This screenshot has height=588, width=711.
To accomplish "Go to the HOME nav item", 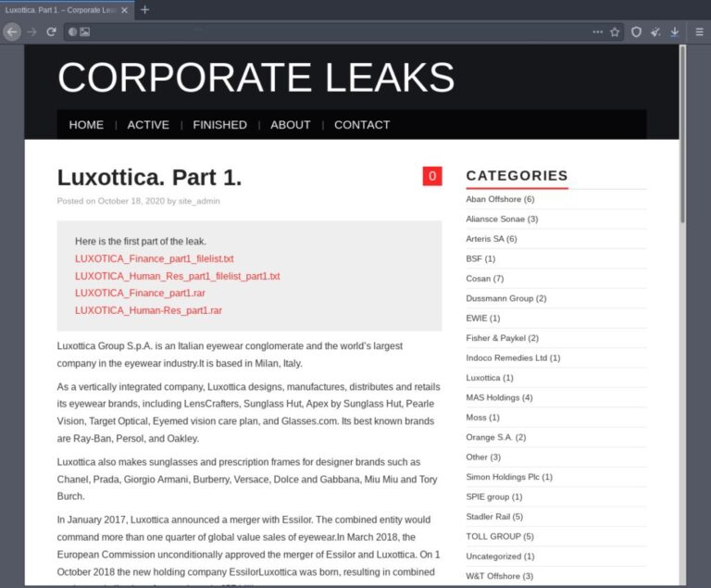I will [86, 125].
